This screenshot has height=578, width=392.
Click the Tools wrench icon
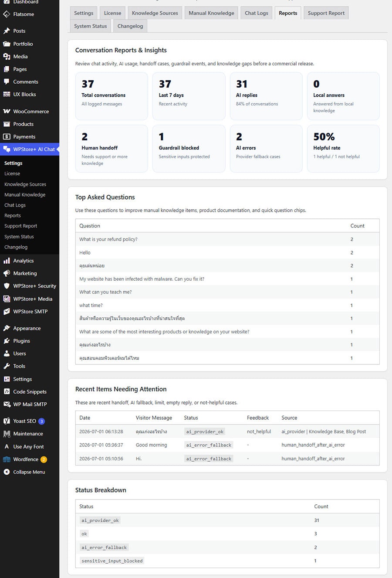point(7,367)
